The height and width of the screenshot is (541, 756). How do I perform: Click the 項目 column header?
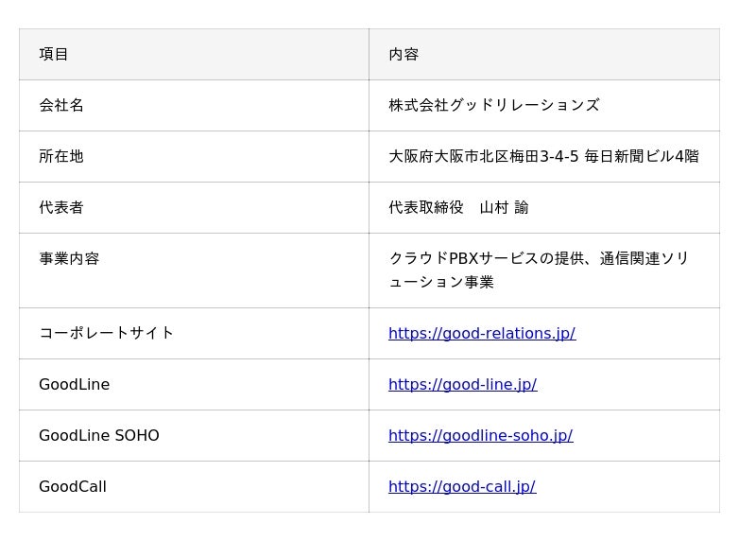coord(54,55)
